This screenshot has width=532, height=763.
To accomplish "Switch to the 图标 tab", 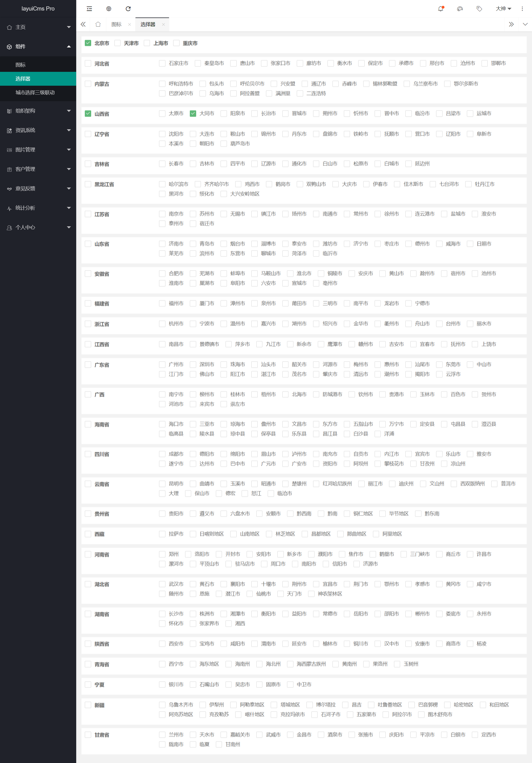I will point(116,24).
